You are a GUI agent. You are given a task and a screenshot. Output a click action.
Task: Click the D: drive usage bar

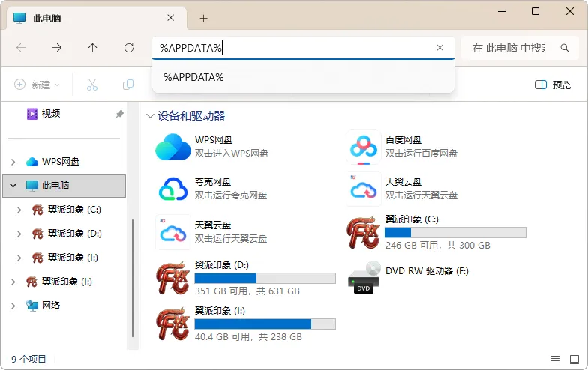(265, 279)
